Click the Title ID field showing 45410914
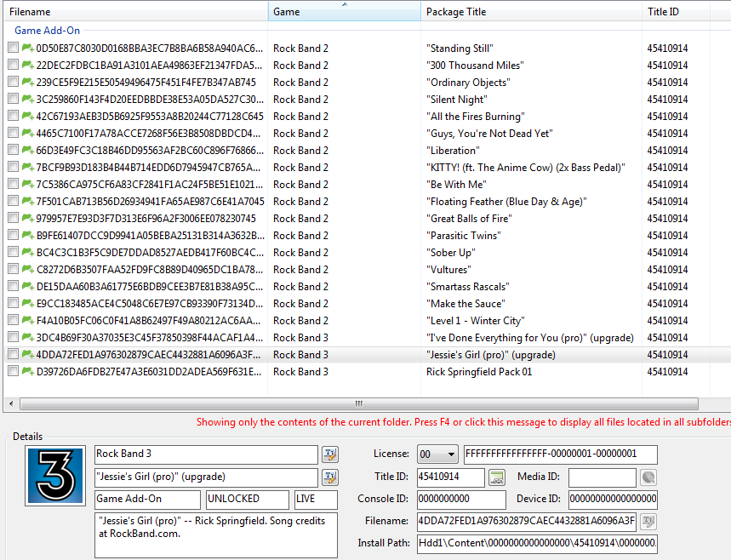 (x=451, y=477)
